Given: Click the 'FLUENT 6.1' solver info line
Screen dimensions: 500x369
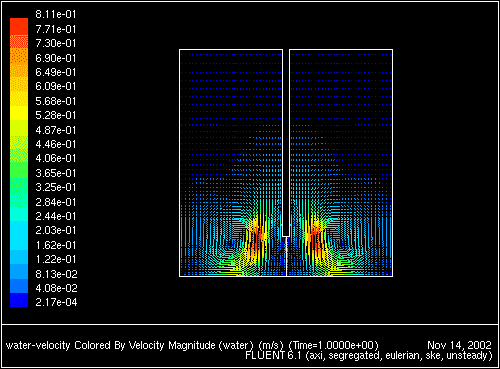Looking at the screenshot, I should [x=368, y=356].
